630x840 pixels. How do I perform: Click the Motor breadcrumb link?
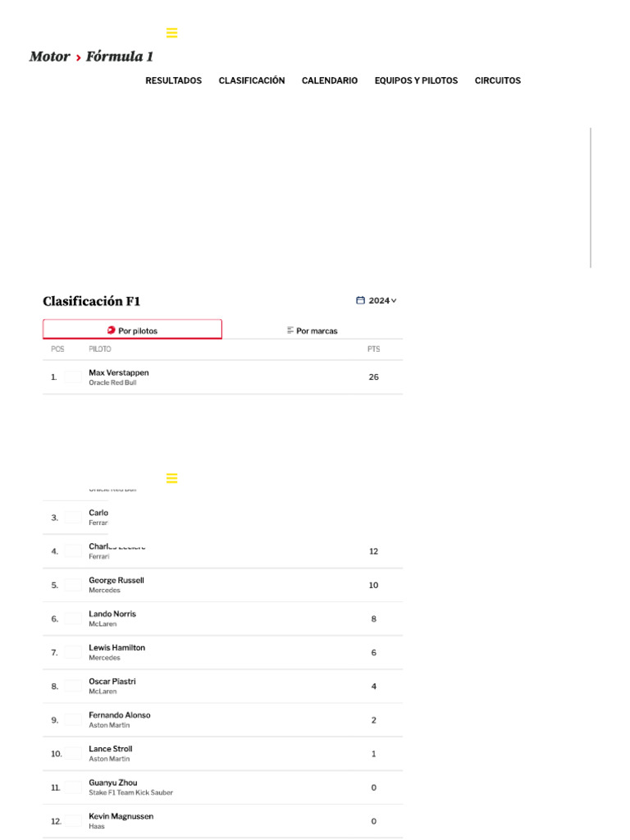[x=49, y=57]
